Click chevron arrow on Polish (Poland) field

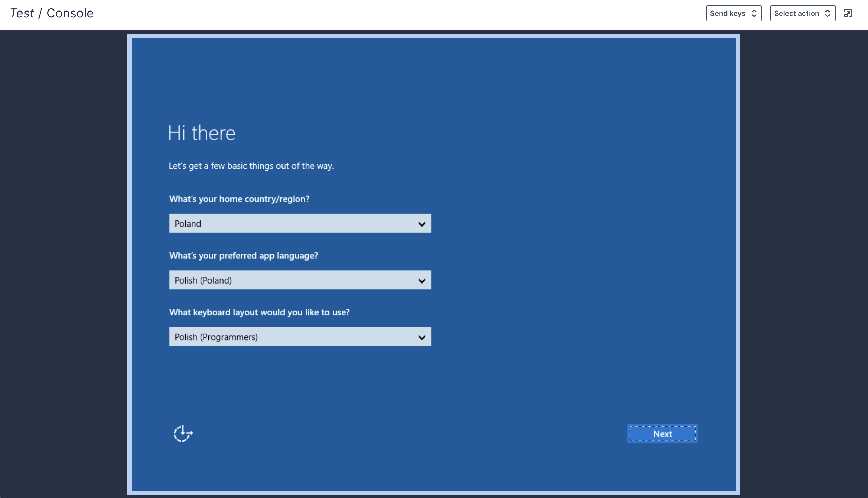422,281
